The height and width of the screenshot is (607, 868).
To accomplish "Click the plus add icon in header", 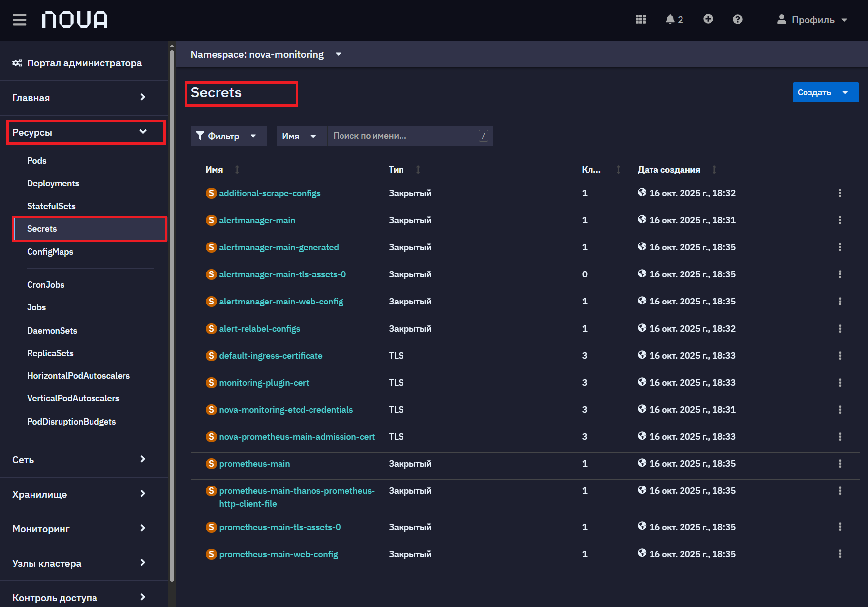I will tap(708, 19).
